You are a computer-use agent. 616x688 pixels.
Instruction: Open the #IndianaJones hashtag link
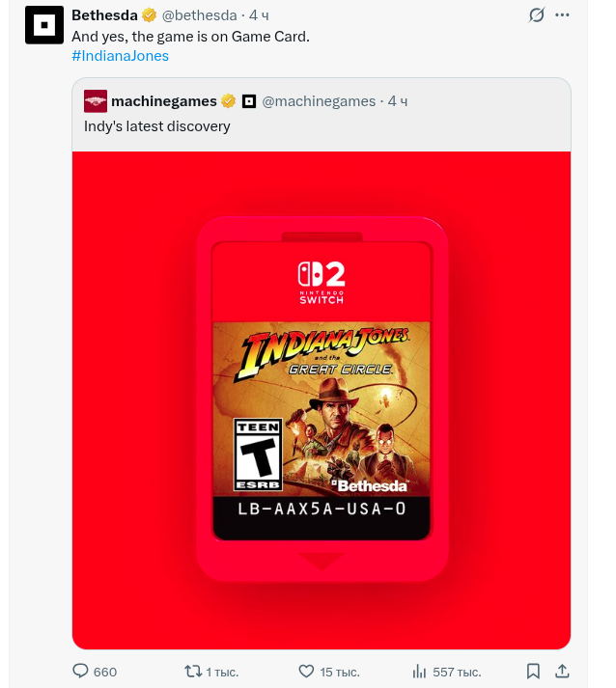click(120, 56)
